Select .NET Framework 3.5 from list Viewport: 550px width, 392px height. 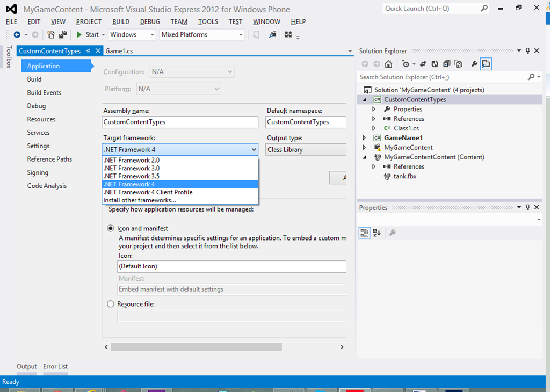pyautogui.click(x=180, y=176)
